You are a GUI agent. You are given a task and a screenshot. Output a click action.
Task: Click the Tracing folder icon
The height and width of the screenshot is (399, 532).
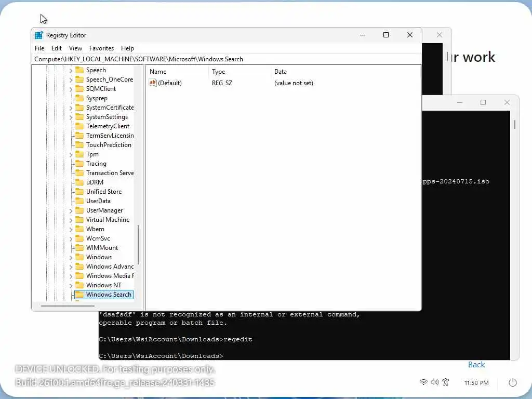coord(79,164)
